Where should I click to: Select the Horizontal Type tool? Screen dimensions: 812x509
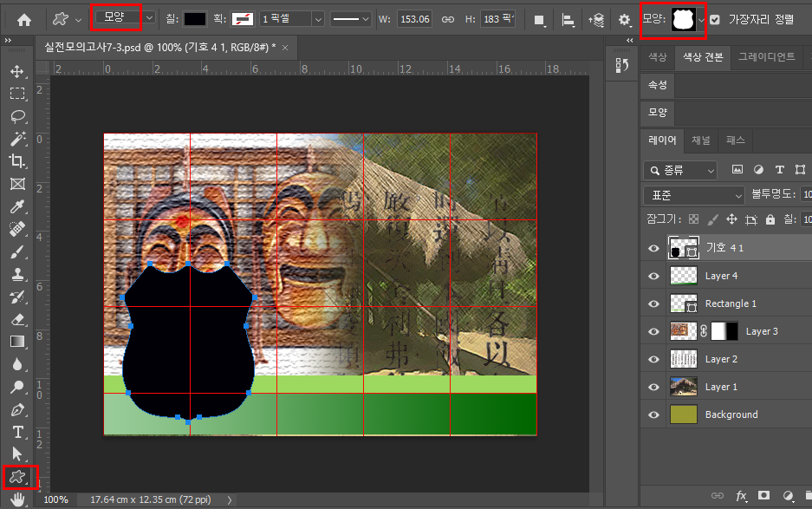tap(16, 431)
